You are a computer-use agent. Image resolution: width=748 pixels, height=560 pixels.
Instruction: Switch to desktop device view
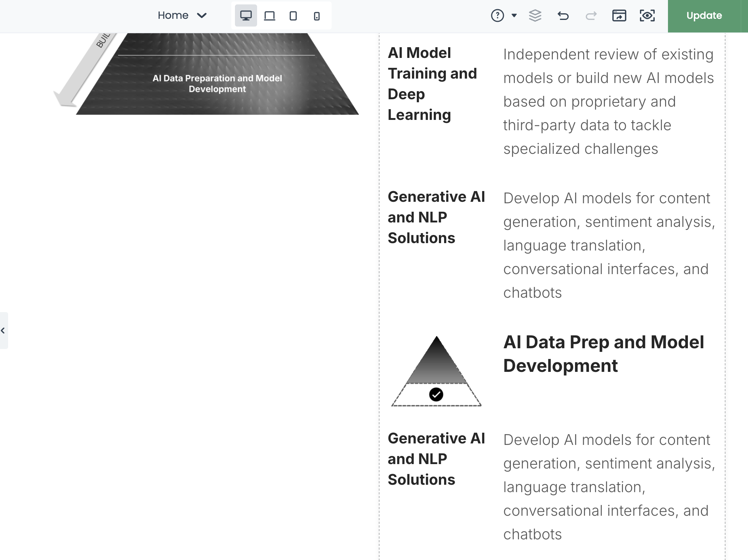coord(246,16)
